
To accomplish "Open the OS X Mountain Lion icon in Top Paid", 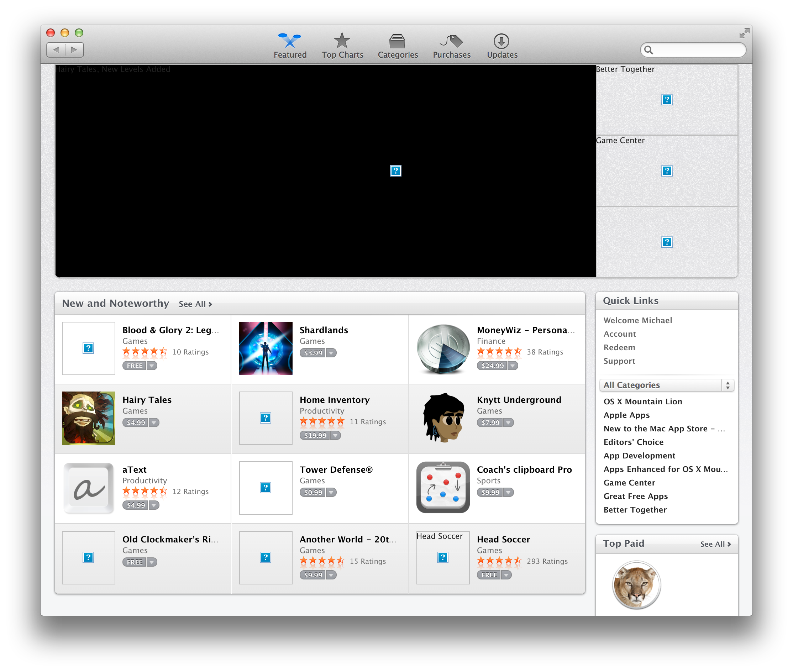I will tap(636, 585).
